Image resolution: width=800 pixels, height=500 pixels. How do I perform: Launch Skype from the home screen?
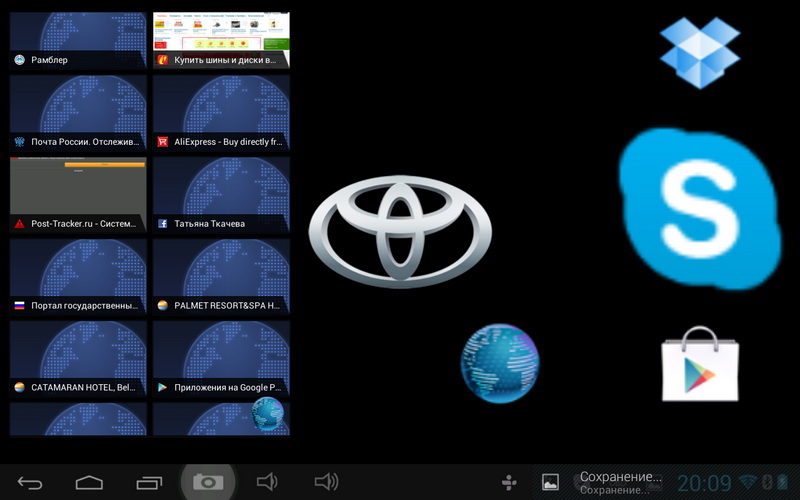click(698, 209)
